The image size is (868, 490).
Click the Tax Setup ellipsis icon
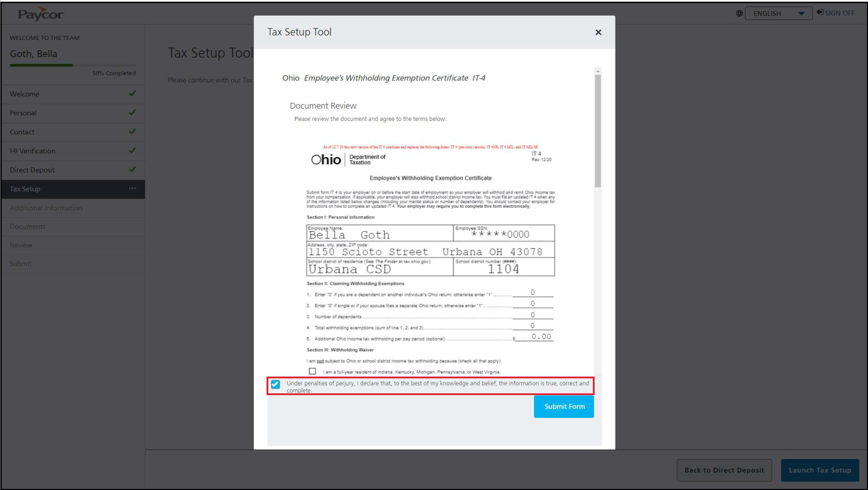click(132, 188)
